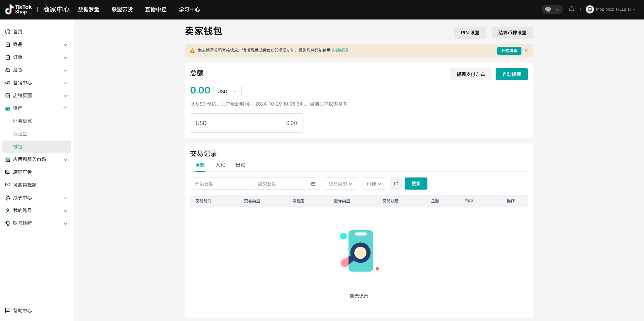Click the 自动提现 button
The height and width of the screenshot is (321, 644).
tap(511, 74)
